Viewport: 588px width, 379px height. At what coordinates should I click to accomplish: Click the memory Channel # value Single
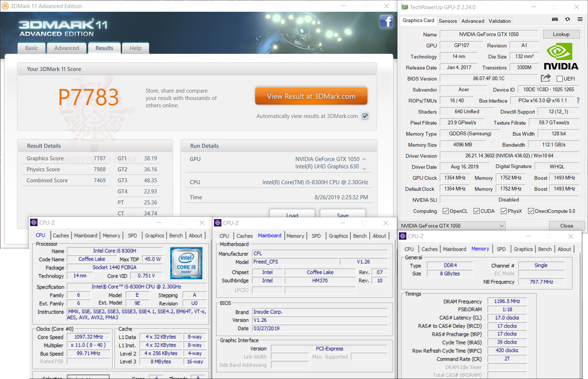541,265
